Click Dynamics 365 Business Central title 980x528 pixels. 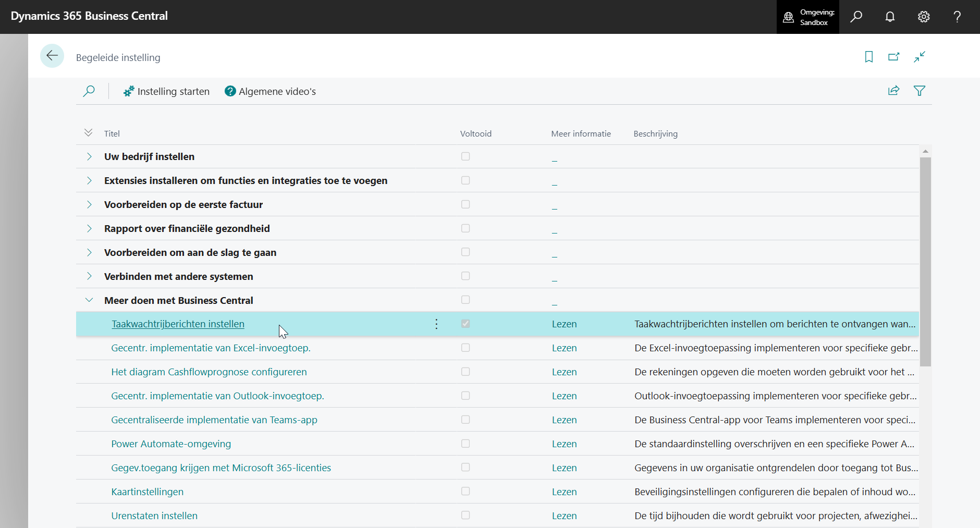pyautogui.click(x=89, y=16)
